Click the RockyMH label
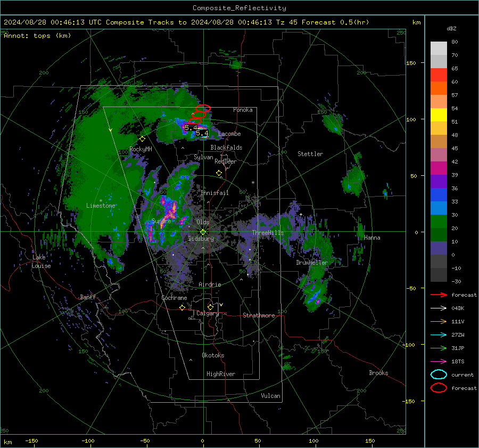The height and width of the screenshot is (448, 479). pyautogui.click(x=141, y=149)
